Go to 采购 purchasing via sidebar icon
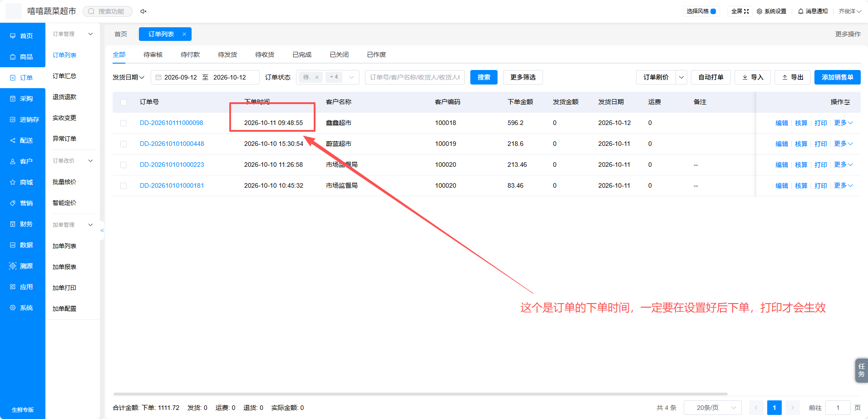868x419 pixels. coord(13,99)
